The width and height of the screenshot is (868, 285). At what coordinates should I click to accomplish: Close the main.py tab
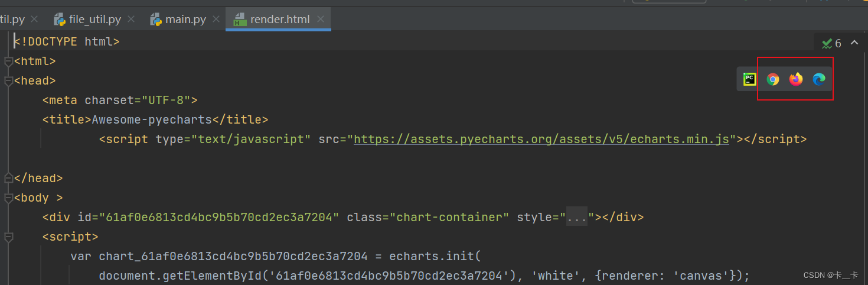(x=216, y=20)
